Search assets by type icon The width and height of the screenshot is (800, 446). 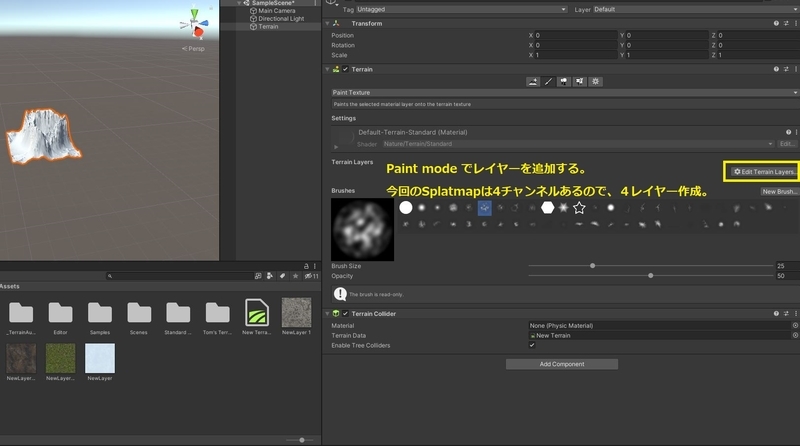coord(270,276)
